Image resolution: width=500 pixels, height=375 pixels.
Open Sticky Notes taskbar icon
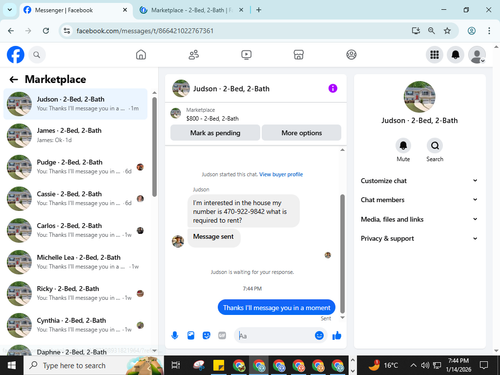coord(219,365)
